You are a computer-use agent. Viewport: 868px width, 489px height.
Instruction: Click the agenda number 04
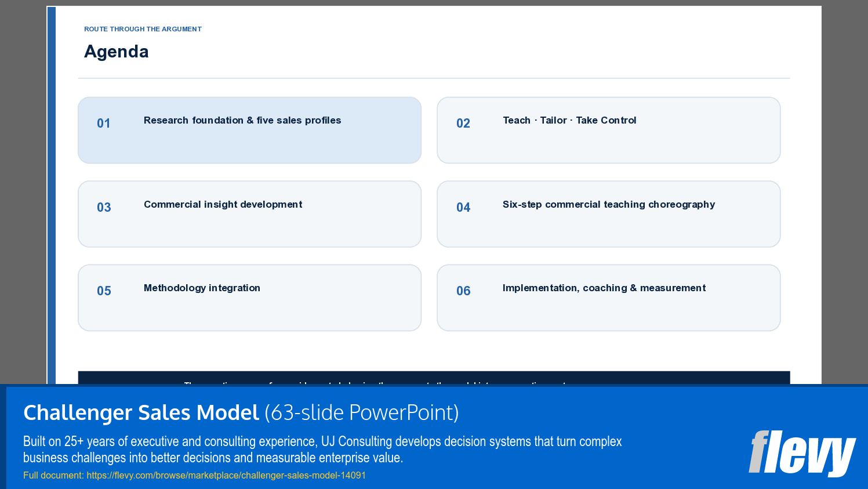click(x=463, y=207)
